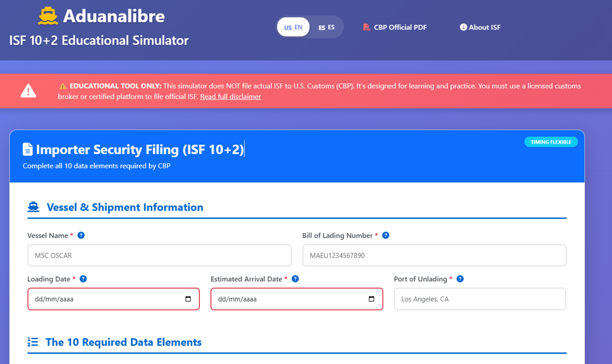Switch language to EN
The height and width of the screenshot is (364, 612).
click(293, 27)
